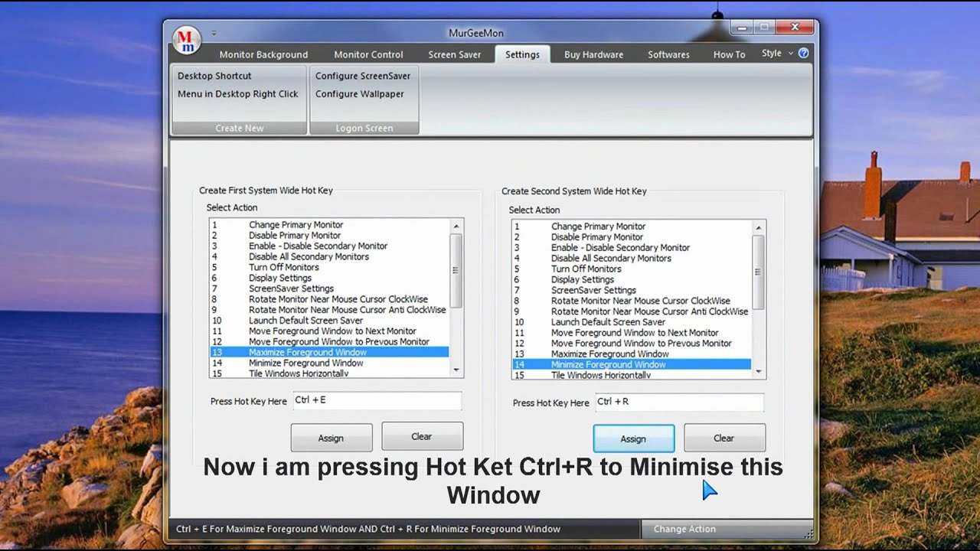Choose Disable All Secondary Monitors in first list
This screenshot has height=551, width=980.
(x=329, y=257)
